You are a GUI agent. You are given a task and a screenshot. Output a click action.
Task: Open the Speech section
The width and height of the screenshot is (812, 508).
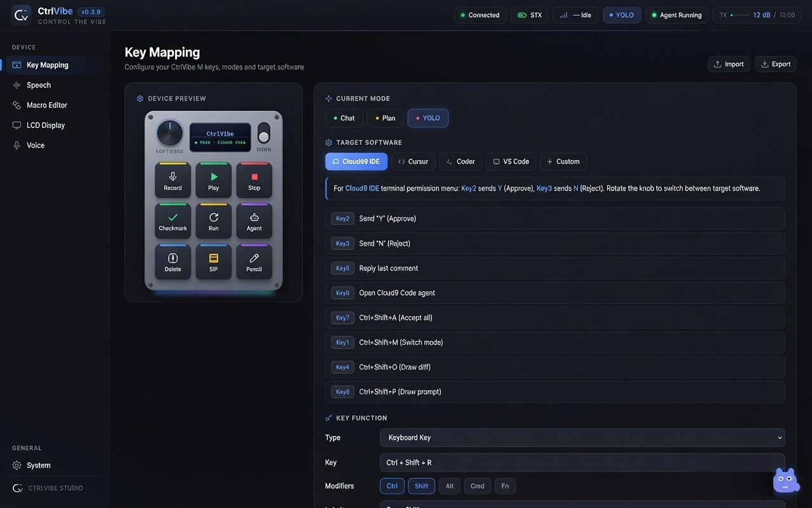click(x=55, y=85)
